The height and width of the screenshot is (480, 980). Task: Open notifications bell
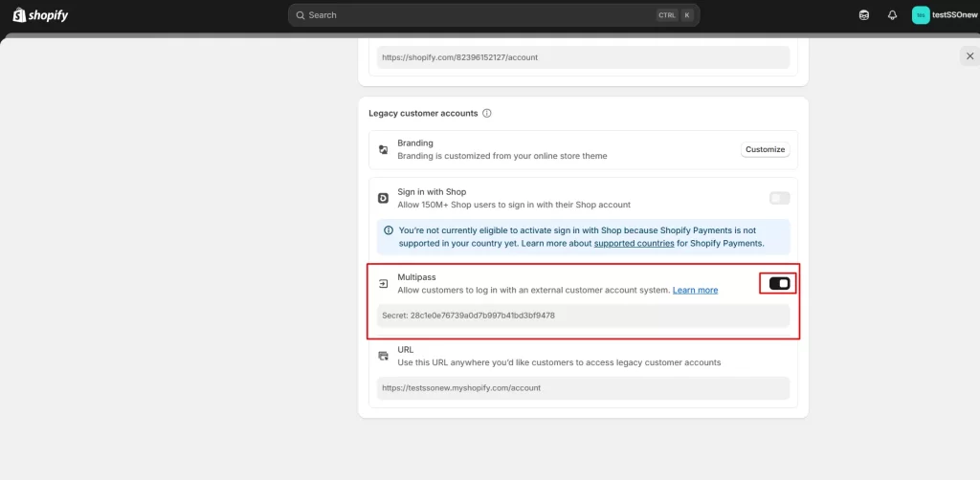click(893, 15)
